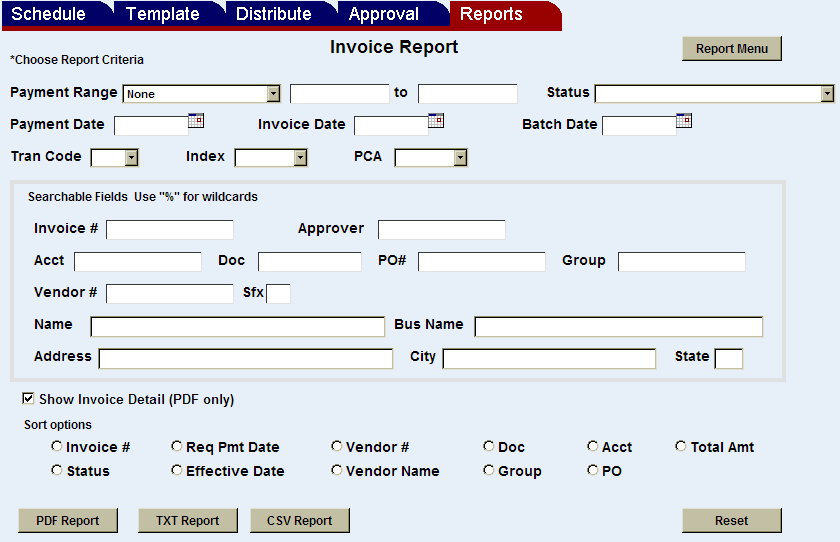Sort by Total Amt
Screen dimensions: 840x542
pyautogui.click(x=681, y=446)
